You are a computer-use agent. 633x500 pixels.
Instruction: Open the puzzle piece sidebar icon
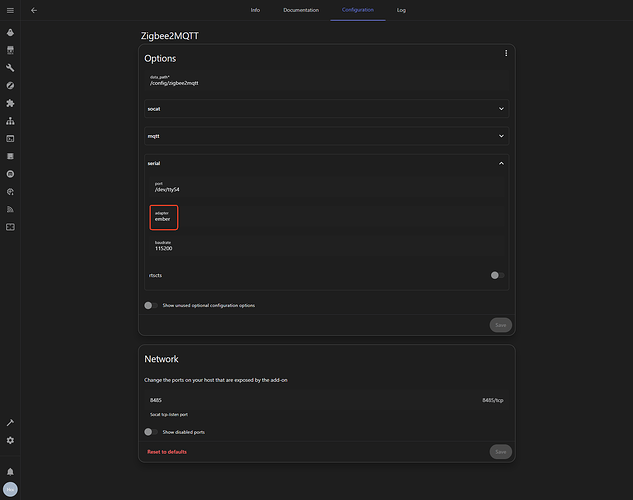coord(10,103)
